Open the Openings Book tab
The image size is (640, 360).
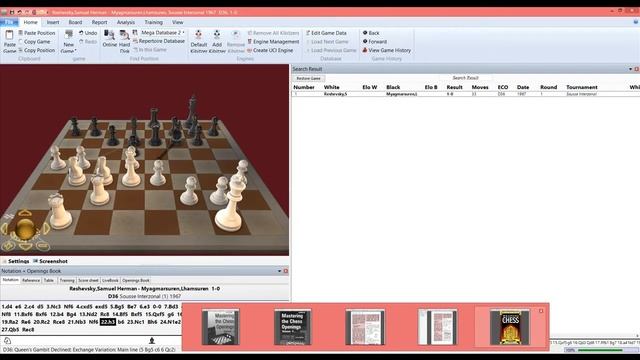pyautogui.click(x=136, y=280)
